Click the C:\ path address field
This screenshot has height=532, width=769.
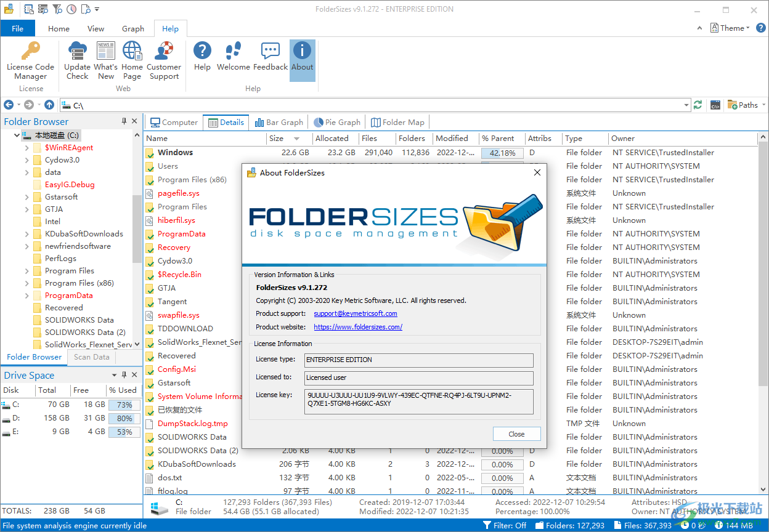pyautogui.click(x=375, y=105)
